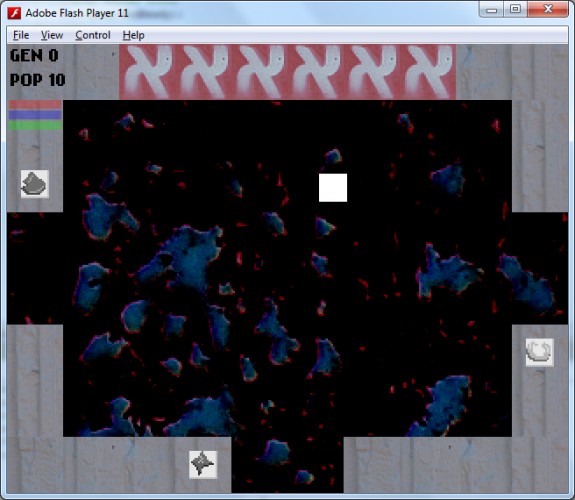
Task: Select the second snake creature in red banner
Action: click(204, 72)
